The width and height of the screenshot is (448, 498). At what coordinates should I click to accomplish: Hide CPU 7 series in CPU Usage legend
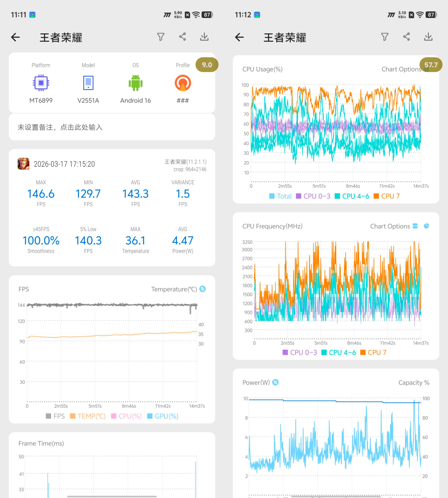pyautogui.click(x=387, y=196)
